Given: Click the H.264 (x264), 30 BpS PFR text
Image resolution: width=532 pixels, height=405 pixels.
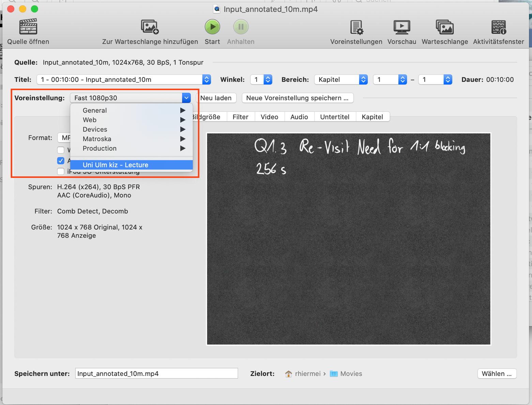Looking at the screenshot, I should (x=98, y=187).
